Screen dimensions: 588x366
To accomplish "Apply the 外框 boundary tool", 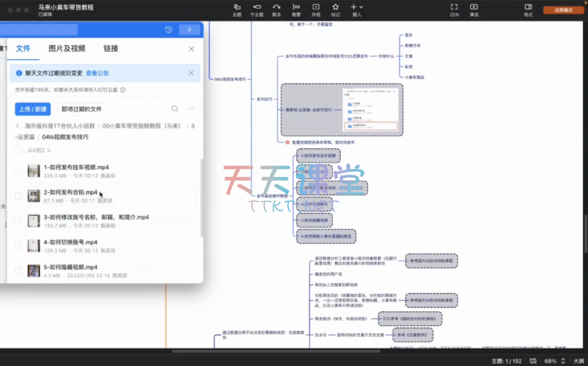I will tap(316, 9).
